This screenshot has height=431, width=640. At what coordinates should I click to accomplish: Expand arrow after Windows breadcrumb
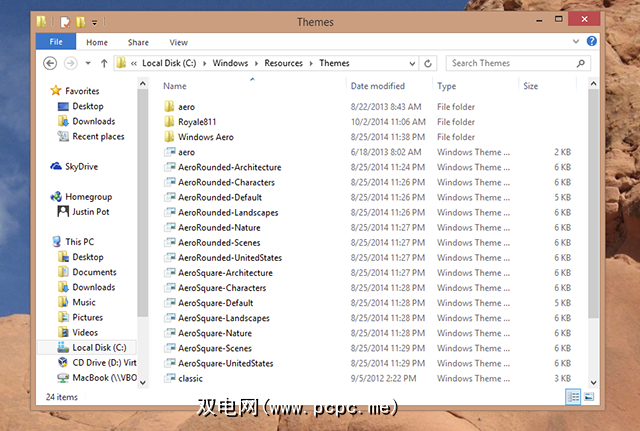point(256,64)
